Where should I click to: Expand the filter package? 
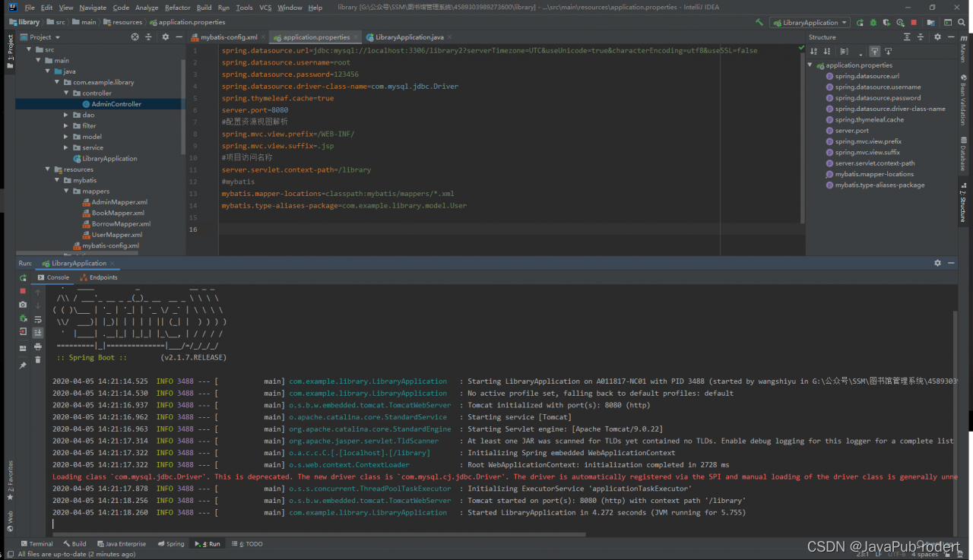[x=67, y=125]
